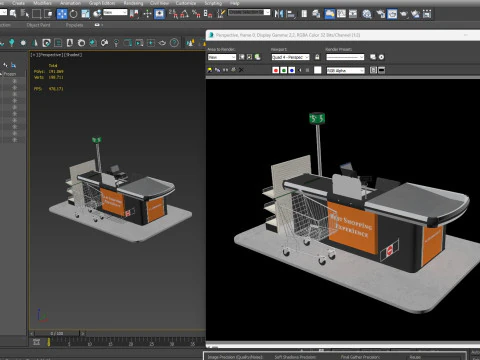The image size is (480, 360).
Task: Switch to the Object Paint ribbon tab
Action: [38, 25]
